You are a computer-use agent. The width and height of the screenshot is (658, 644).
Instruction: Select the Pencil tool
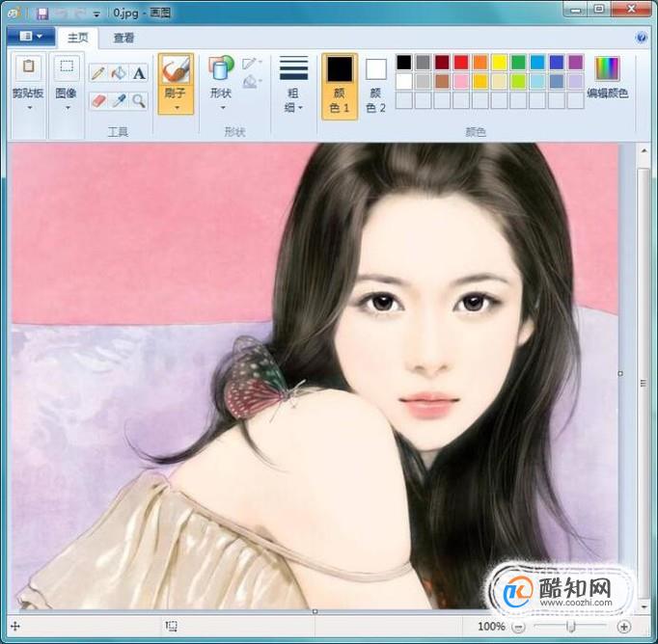pos(98,73)
